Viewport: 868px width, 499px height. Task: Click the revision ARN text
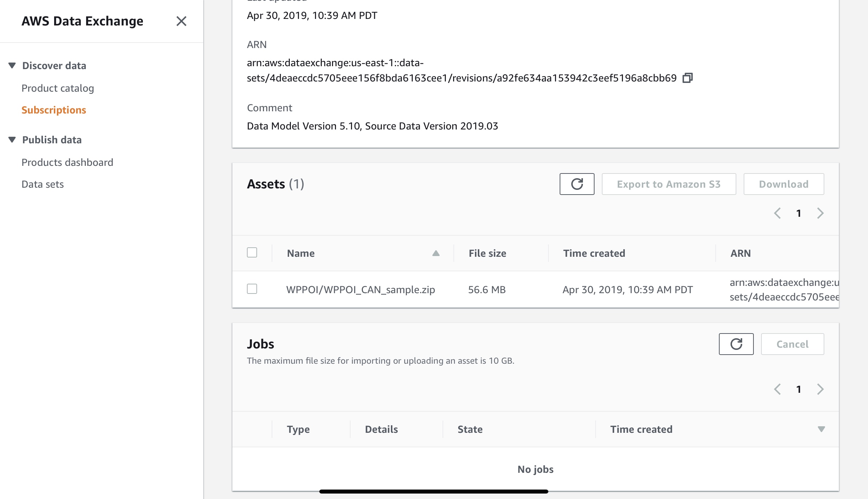click(x=462, y=70)
